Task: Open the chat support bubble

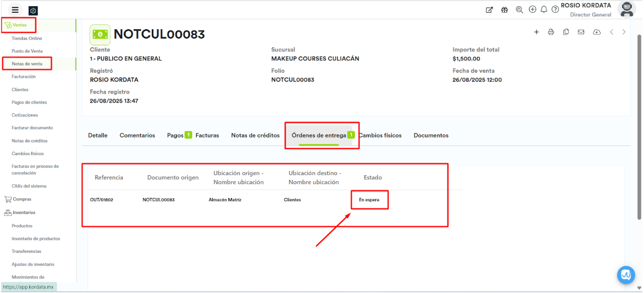Action: (x=626, y=275)
